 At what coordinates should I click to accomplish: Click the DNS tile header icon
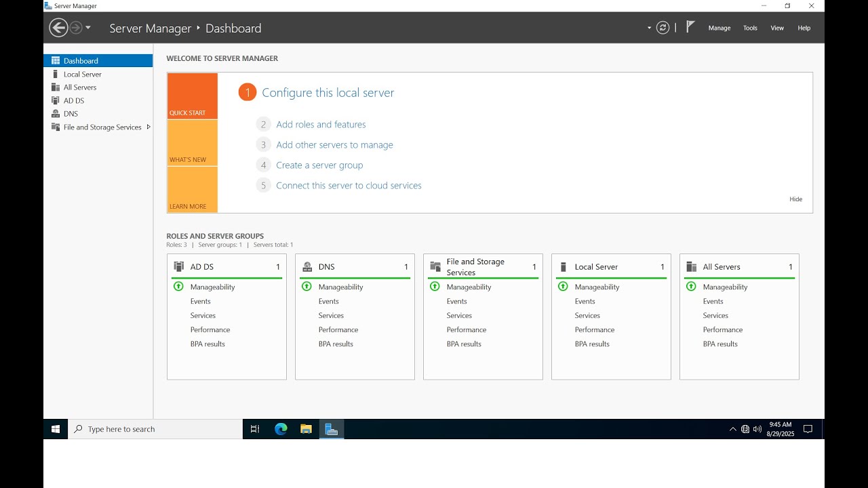tap(307, 266)
